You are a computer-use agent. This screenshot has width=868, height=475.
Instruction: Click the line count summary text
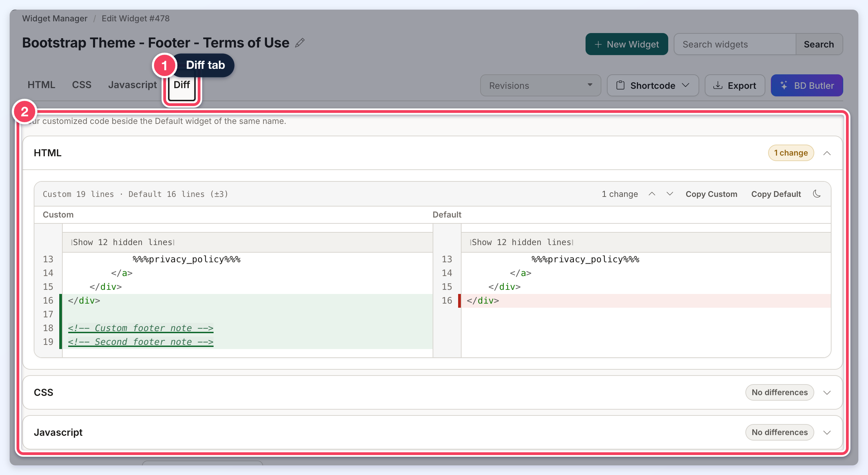[135, 194]
